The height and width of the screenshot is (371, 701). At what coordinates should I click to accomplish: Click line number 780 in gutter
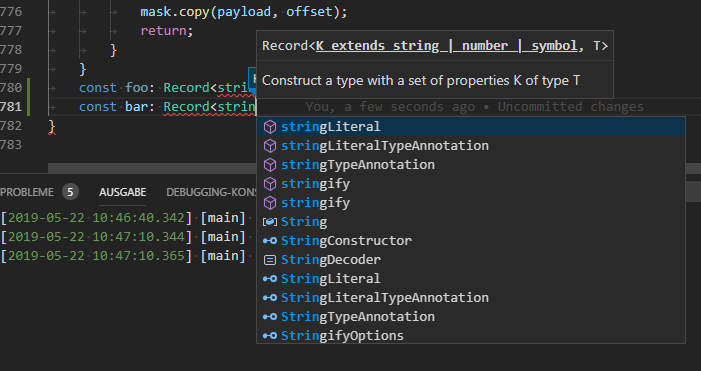click(x=11, y=88)
